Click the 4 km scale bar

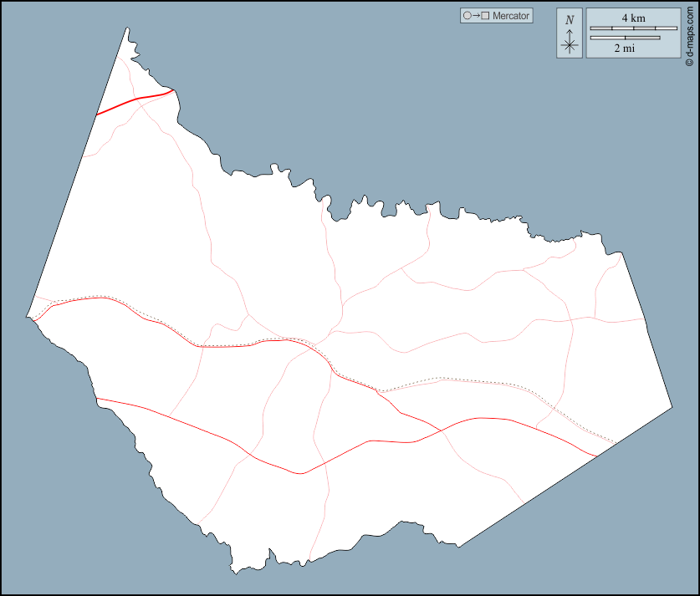click(633, 28)
